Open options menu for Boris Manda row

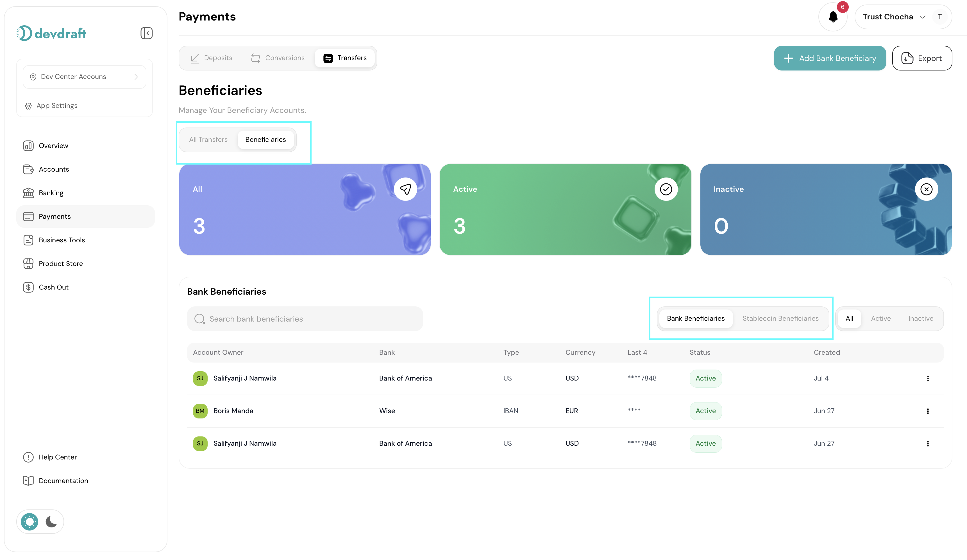tap(928, 411)
